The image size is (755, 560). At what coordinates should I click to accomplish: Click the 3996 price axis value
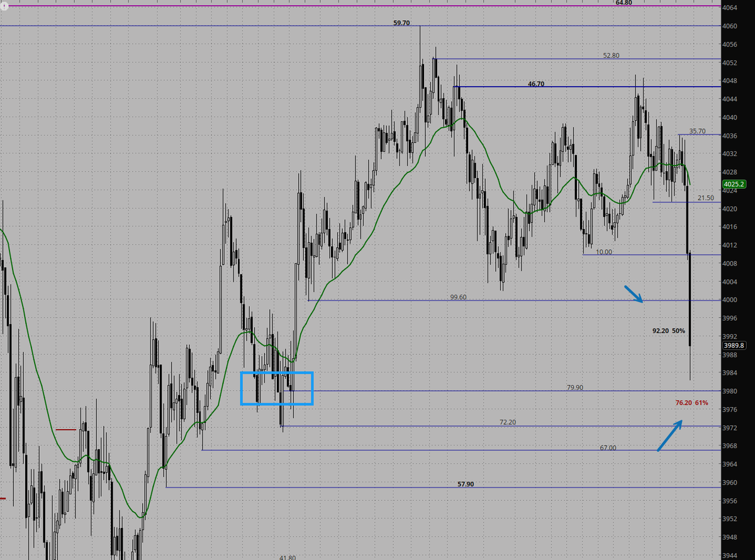(730, 318)
